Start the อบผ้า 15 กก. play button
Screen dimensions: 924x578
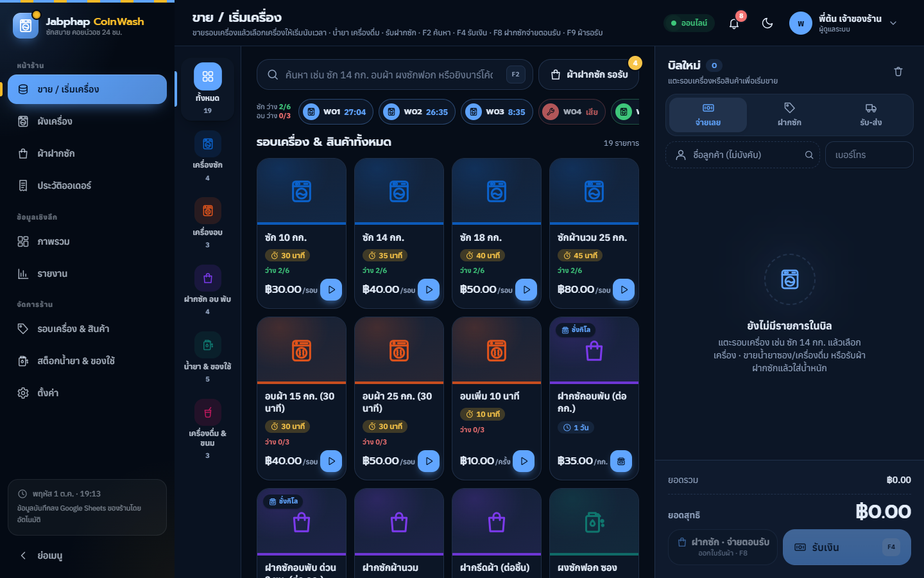pyautogui.click(x=331, y=461)
